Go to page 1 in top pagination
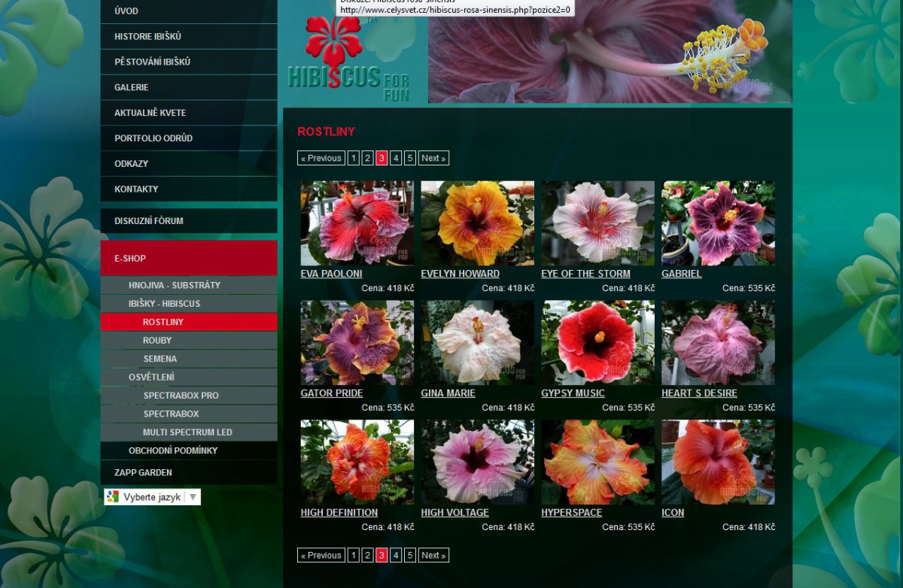Screen dimensions: 903x588 354,158
